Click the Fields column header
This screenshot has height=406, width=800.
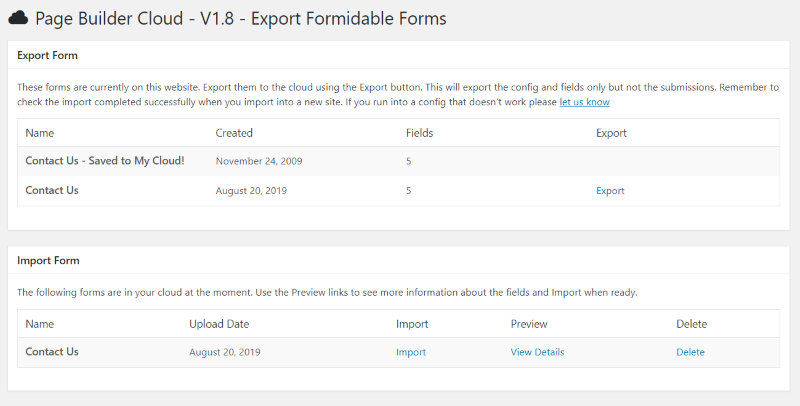[419, 133]
